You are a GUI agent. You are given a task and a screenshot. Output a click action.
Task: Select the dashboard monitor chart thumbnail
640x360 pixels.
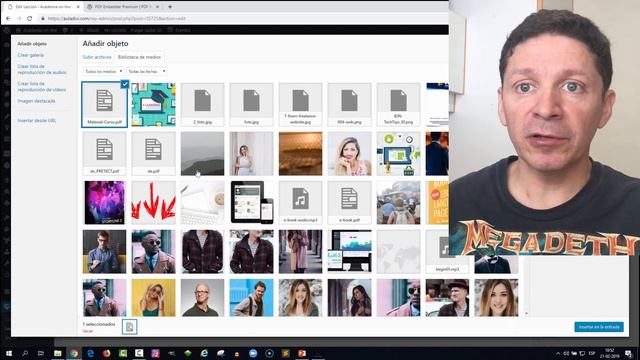pyautogui.click(x=349, y=251)
